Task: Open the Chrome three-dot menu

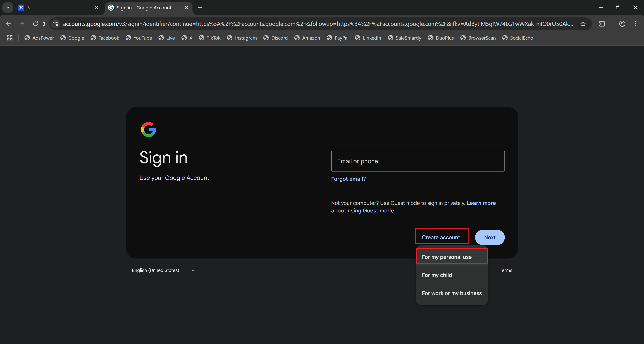Action: [636, 24]
